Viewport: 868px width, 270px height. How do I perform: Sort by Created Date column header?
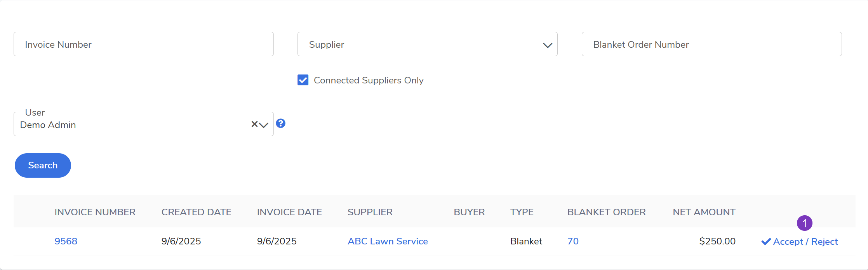(x=196, y=212)
